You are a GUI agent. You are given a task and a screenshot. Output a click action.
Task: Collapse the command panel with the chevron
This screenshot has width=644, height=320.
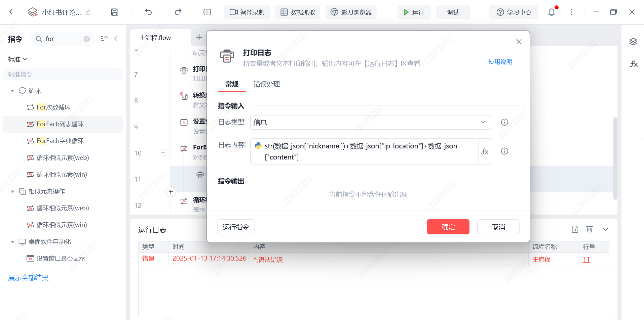point(116,39)
